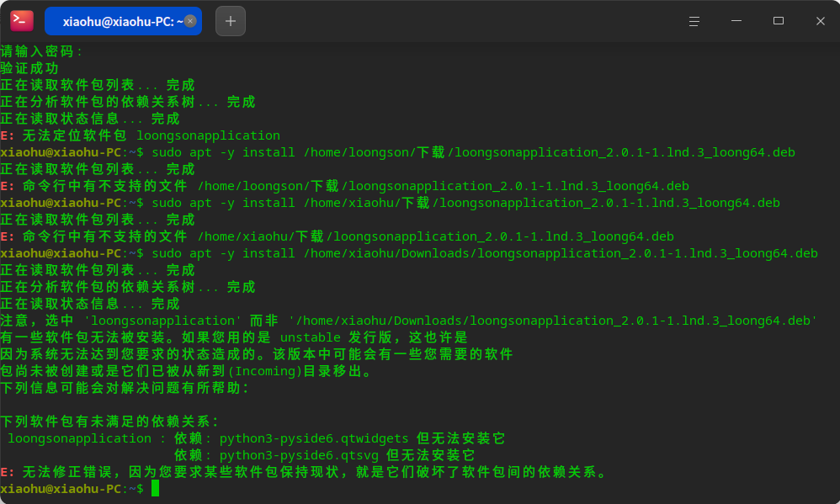
Task: Click the 'E: 无法修正错误' error line
Action: (x=305, y=472)
